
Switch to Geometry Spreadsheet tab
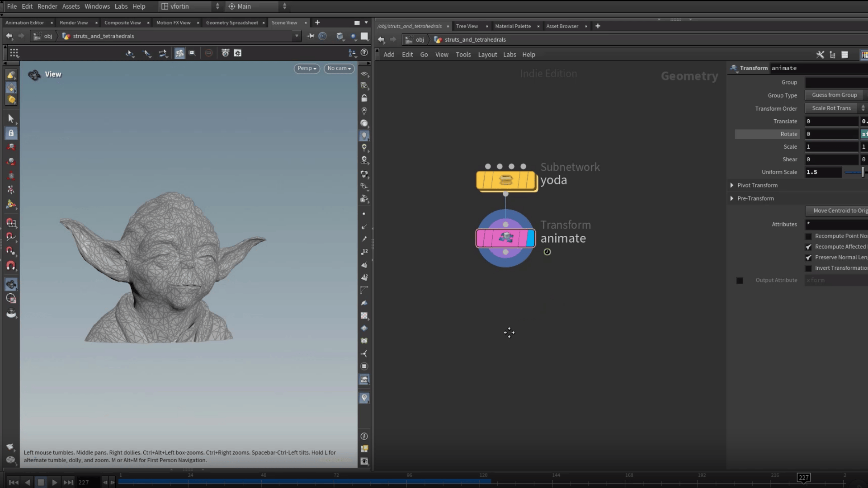click(232, 23)
